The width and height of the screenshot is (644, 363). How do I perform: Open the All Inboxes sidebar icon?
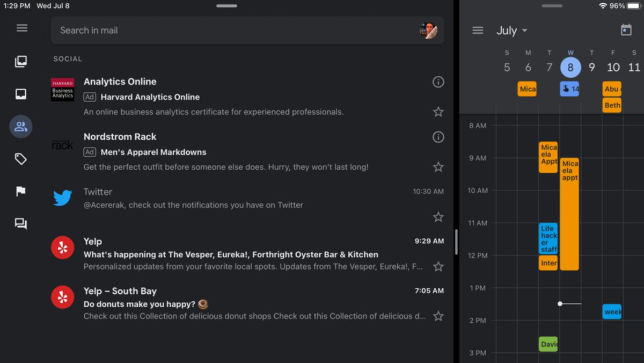click(21, 62)
